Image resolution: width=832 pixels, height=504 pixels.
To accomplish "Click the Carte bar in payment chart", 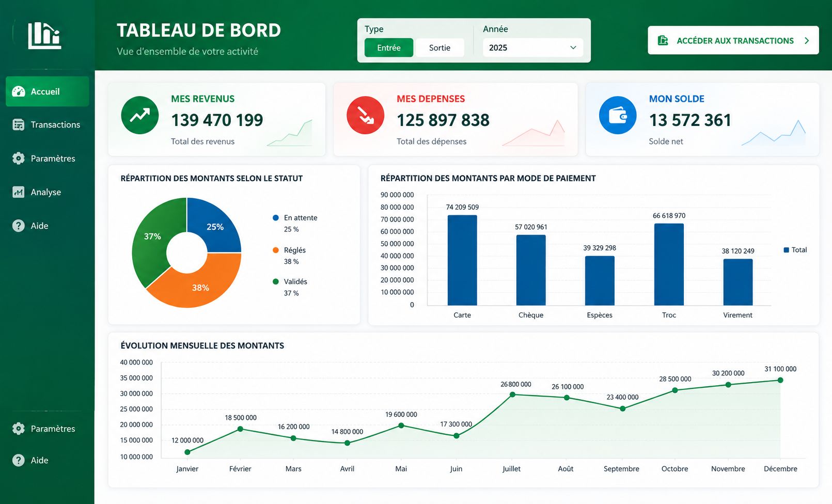I will tap(462, 260).
